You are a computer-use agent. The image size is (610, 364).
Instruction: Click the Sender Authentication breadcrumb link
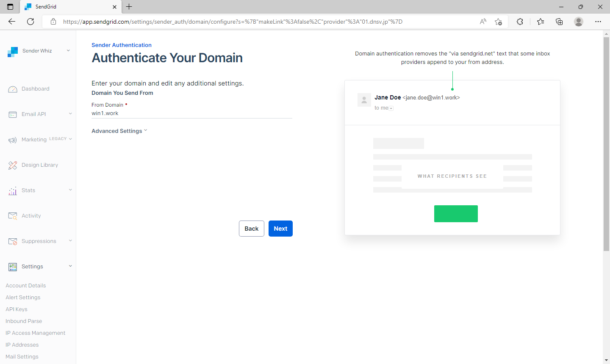point(122,45)
